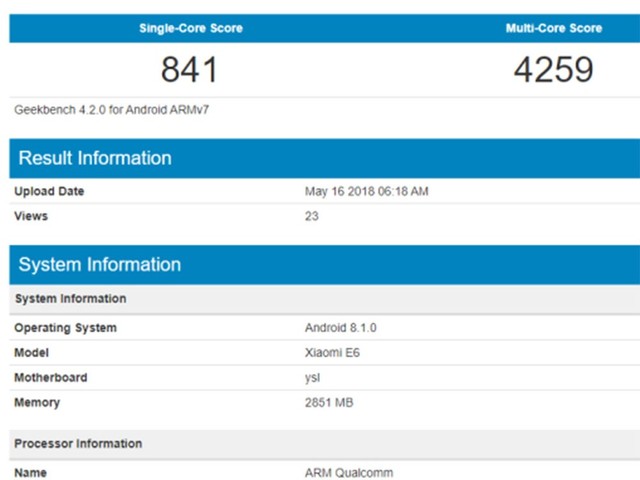This screenshot has height=480, width=640.
Task: Select the ARM Qualcomm processor name
Action: (x=350, y=472)
